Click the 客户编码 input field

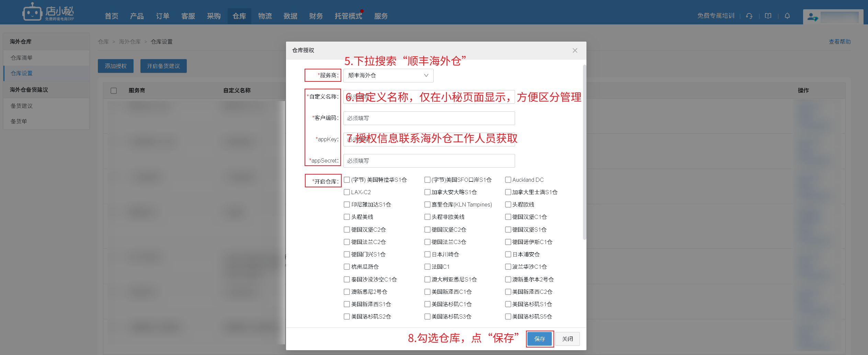(x=429, y=118)
